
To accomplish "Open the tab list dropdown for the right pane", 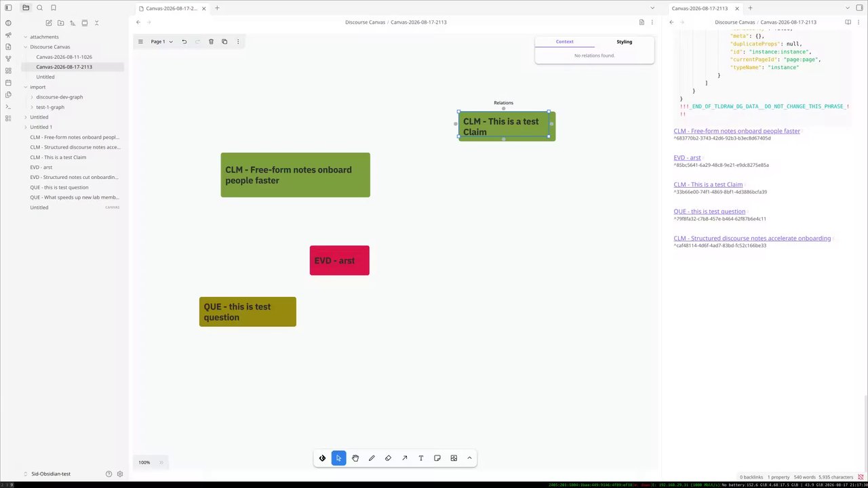I will (848, 8).
